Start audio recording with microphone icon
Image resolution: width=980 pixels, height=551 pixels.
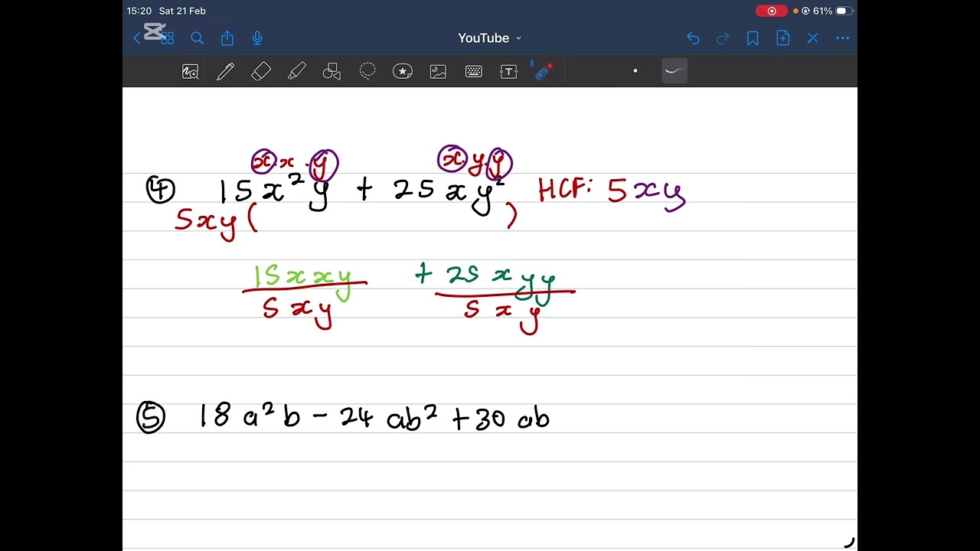click(257, 38)
